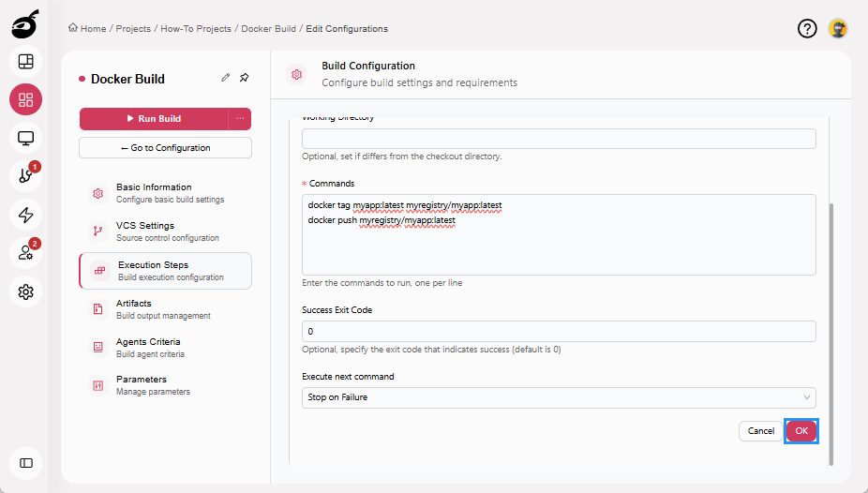This screenshot has height=493, width=868.
Task: Click the Artifacts file icon
Action: click(98, 308)
